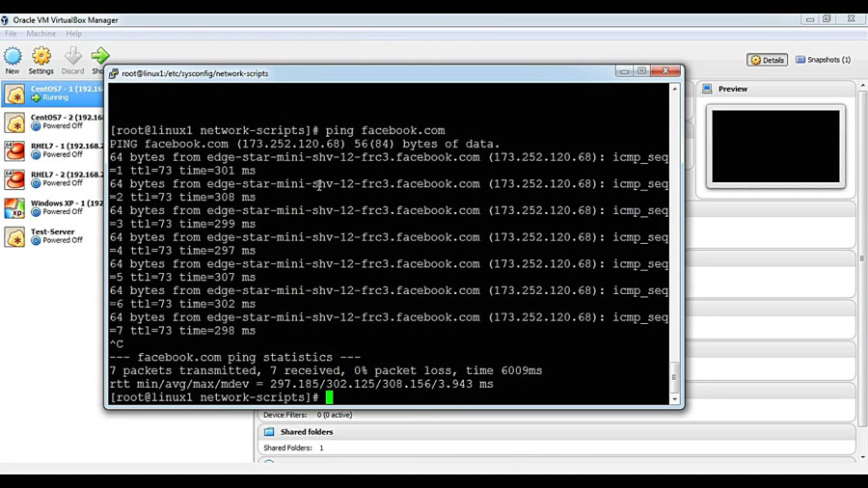Open Settings gear in VirtualBox toolbar
The width and height of the screenshot is (868, 488).
point(41,56)
